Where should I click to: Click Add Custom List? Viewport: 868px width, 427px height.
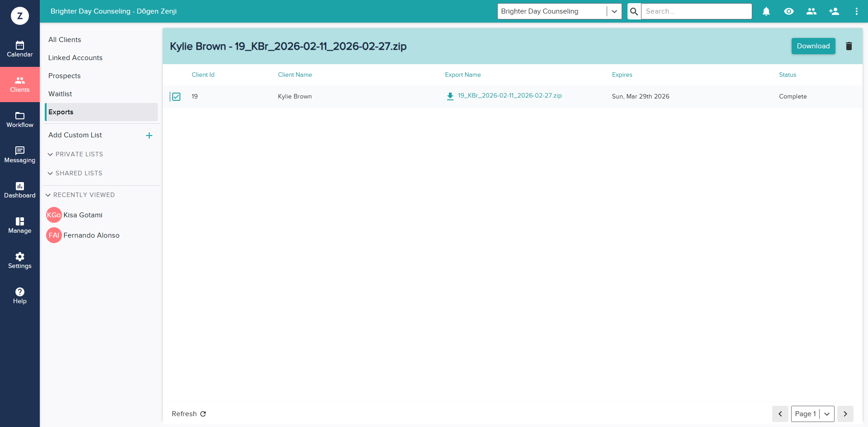click(75, 135)
